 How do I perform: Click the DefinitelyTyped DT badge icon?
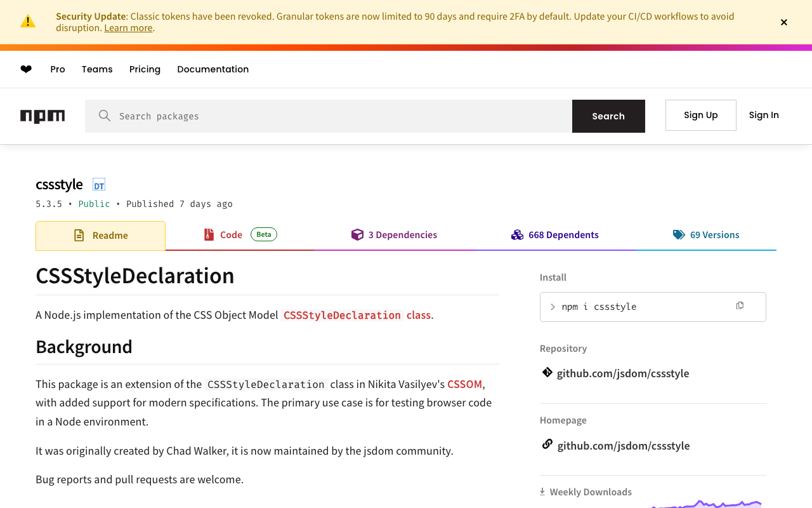pos(99,185)
